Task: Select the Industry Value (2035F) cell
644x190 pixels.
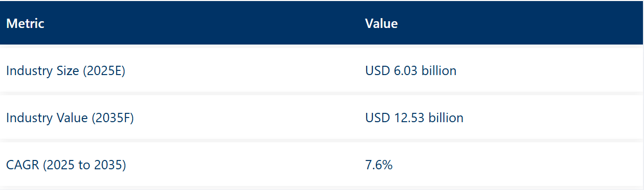Action: pos(70,118)
